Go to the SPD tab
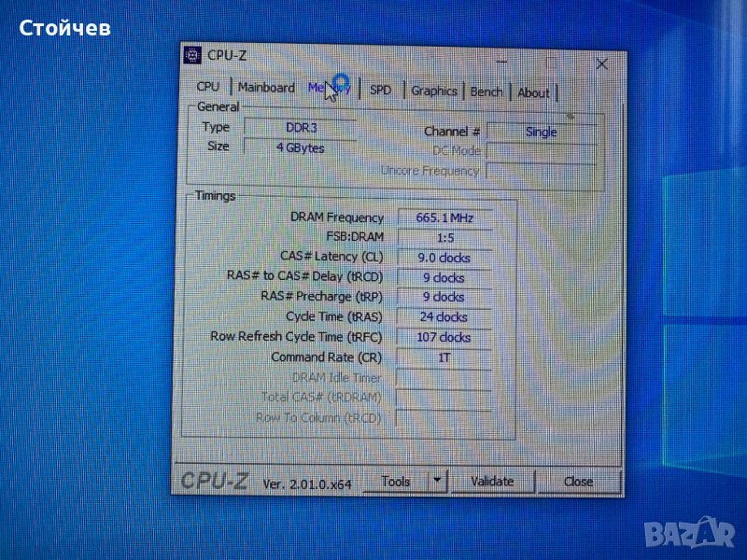 (x=381, y=91)
